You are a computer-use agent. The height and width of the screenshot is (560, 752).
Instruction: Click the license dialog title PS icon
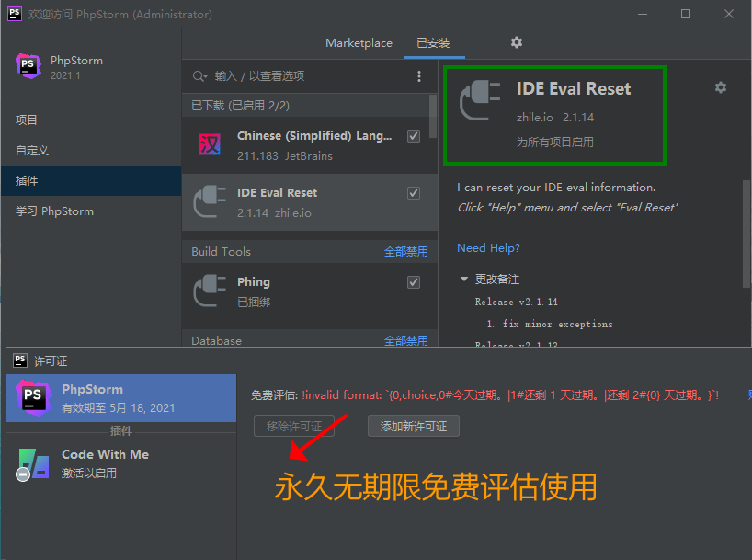[20, 360]
